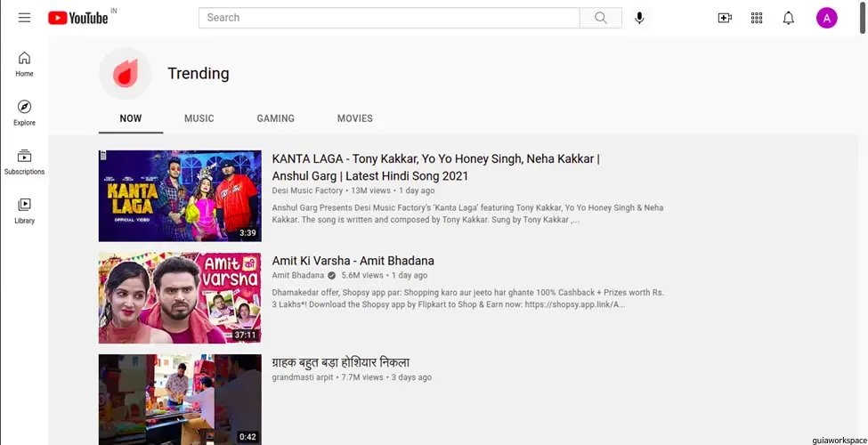Switch to the MOVIES tab
Screen dimensions: 868x445
click(355, 117)
